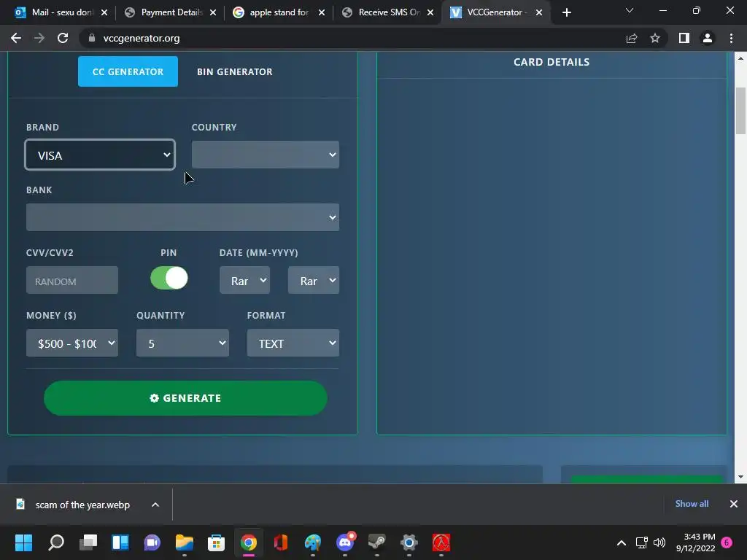Toggle the PIN switch off
Viewport: 747px width, 560px height.
[169, 278]
